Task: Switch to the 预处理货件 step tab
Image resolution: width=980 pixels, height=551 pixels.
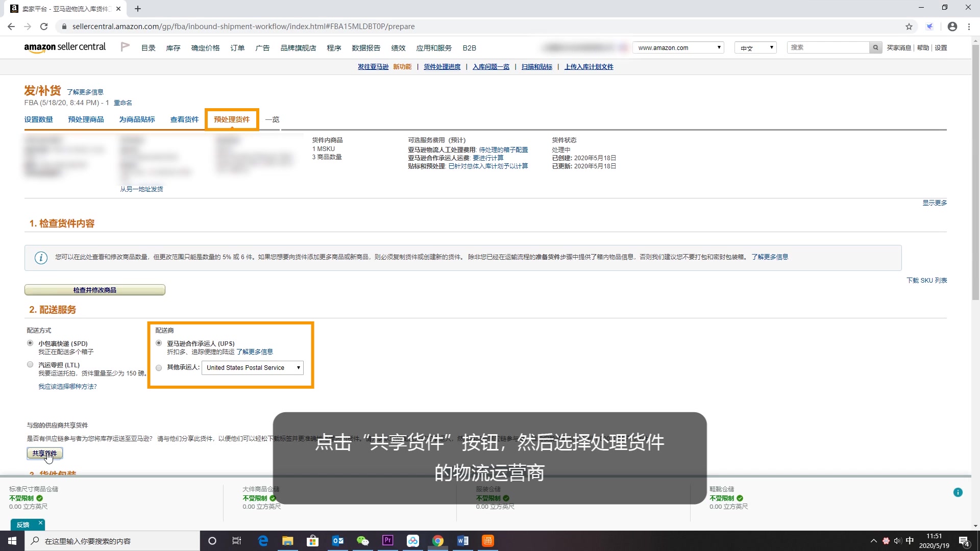Action: point(232,119)
